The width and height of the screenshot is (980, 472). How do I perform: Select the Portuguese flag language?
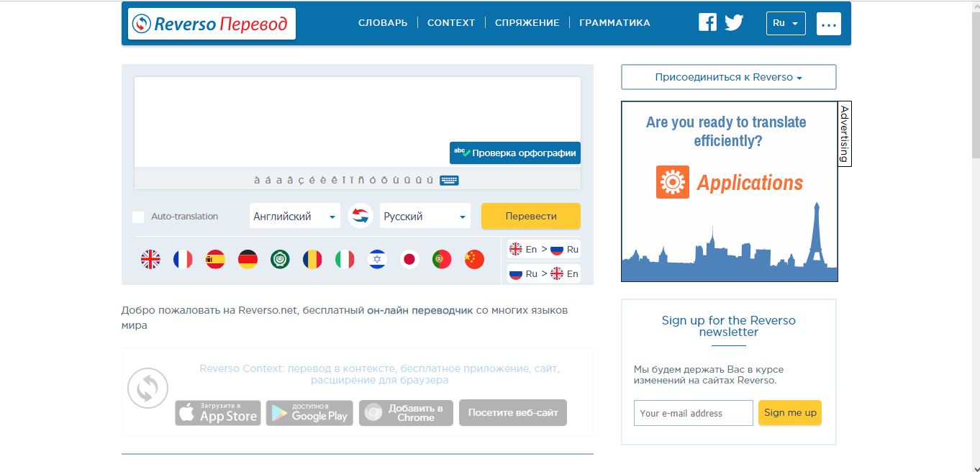442,259
